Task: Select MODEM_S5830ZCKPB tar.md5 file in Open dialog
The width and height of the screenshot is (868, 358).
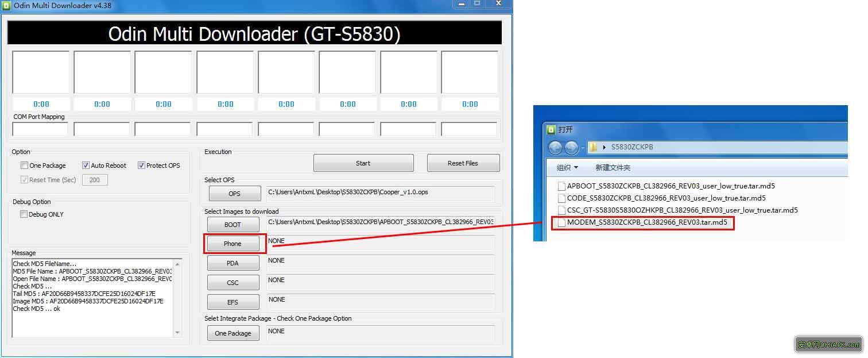Action: coord(647,222)
